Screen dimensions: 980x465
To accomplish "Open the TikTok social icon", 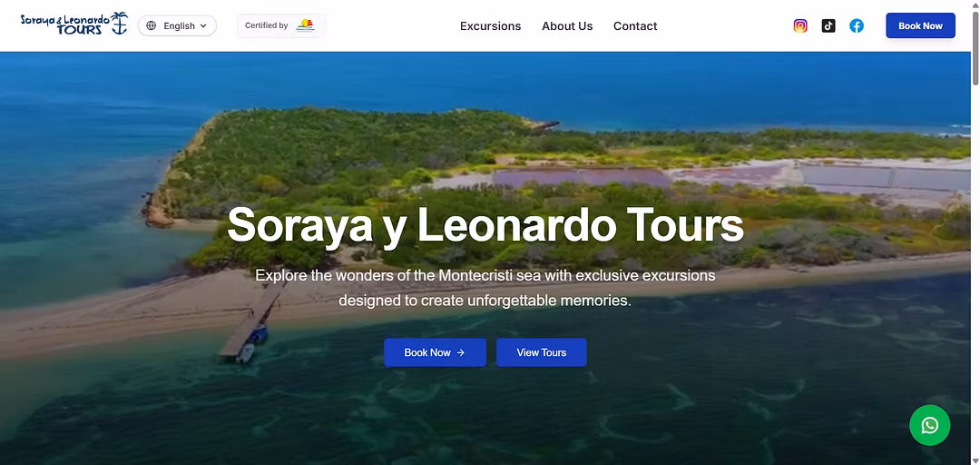I will tap(828, 25).
